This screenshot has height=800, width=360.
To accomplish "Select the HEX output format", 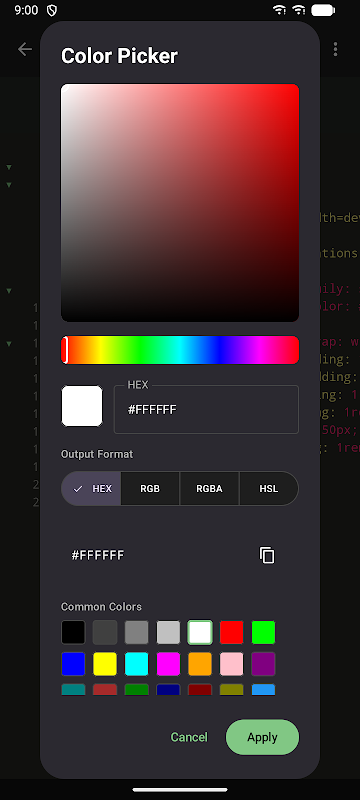I will 91,488.
